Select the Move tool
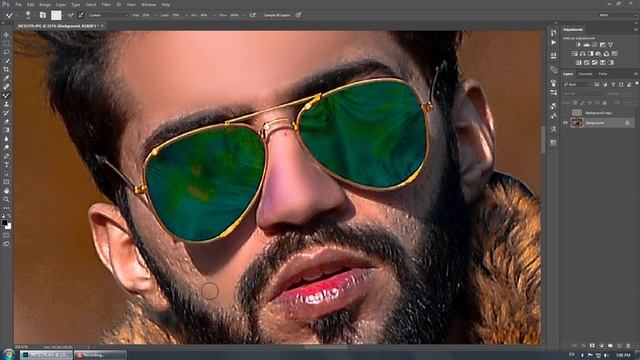640x360 pixels. point(6,35)
